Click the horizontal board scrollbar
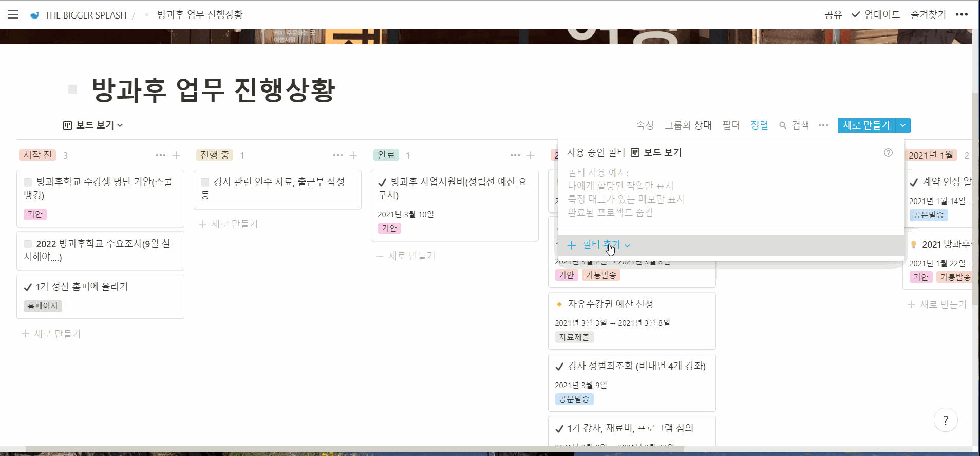Screen dimensions: 980x456 tap(354, 449)
